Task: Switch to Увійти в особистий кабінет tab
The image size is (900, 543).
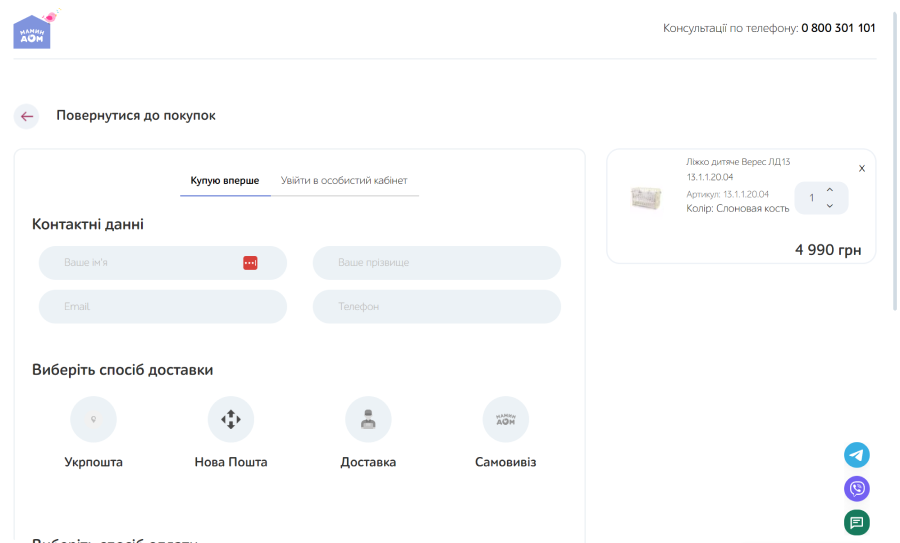Action: pyautogui.click(x=344, y=181)
